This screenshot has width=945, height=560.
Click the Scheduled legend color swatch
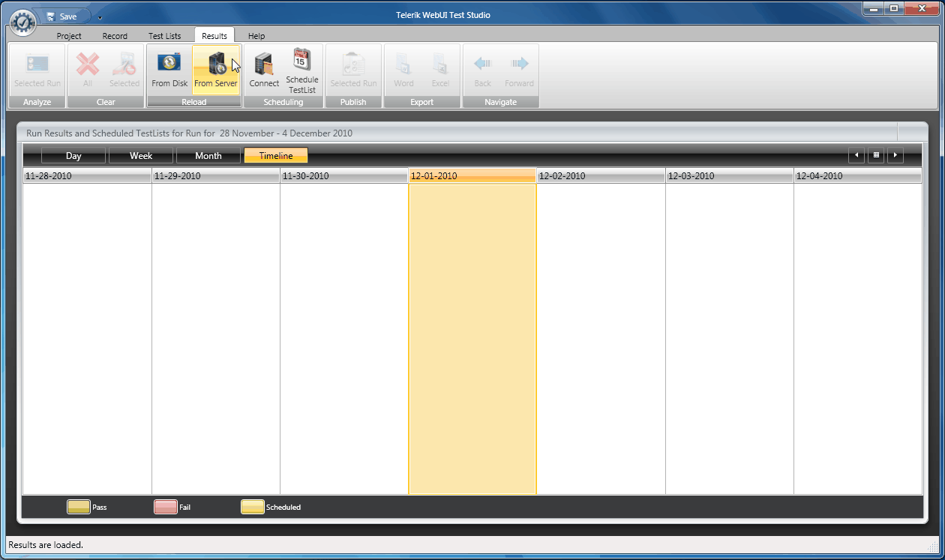coord(253,507)
